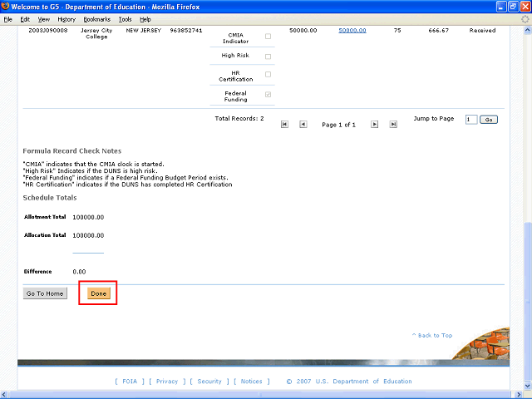
Task: Open the Tools menu
Action: click(x=125, y=19)
